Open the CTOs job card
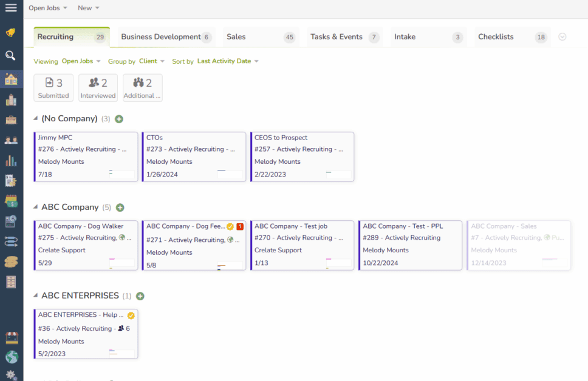 coord(193,157)
